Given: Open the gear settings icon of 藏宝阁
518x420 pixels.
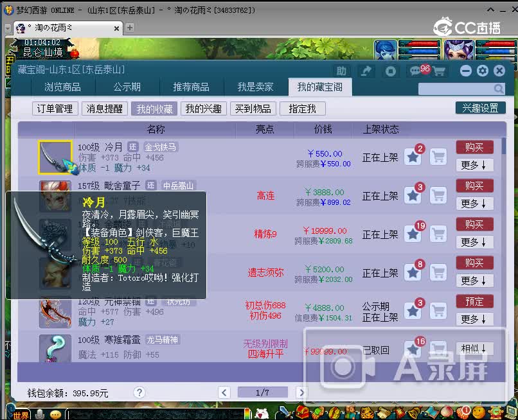Looking at the screenshot, I should (482, 71).
